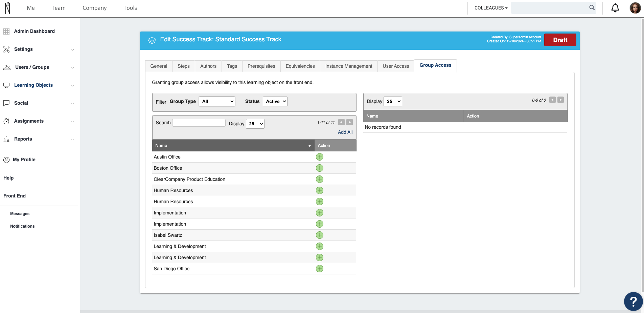Open the COLLEAGUES search scope dropdown
This screenshot has width=644, height=313.
pyautogui.click(x=491, y=8)
